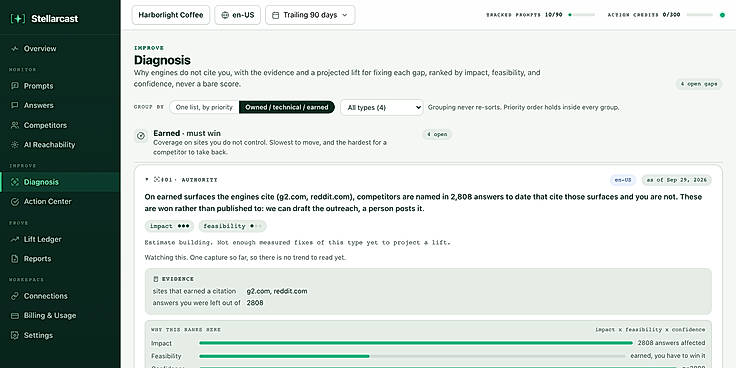Click the Diagnosis page heading
Viewport: 736px width, 368px height.
click(x=162, y=60)
